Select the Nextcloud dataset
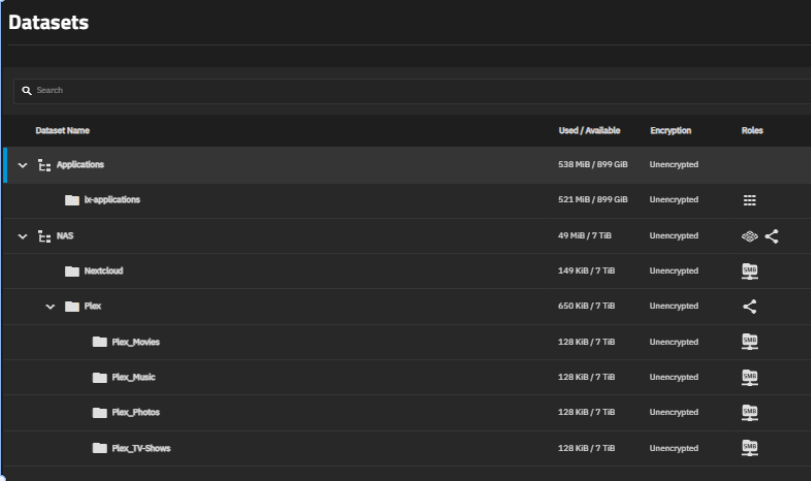The height and width of the screenshot is (481, 811). 103,271
